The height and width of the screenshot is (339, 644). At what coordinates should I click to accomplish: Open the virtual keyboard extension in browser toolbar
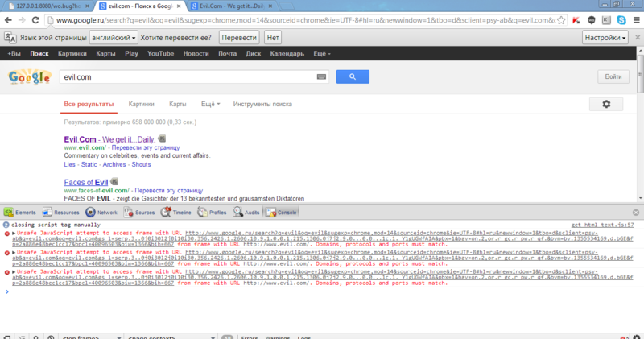[606, 20]
